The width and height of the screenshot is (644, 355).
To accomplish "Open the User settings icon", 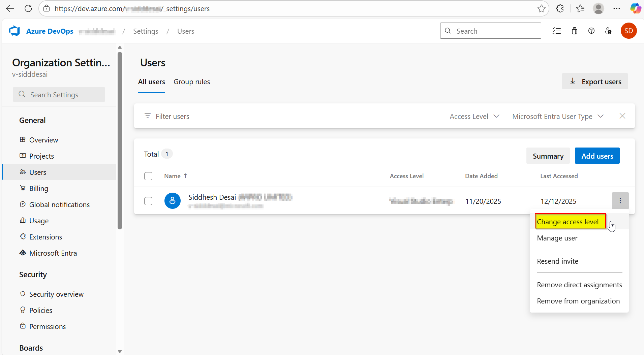I will coord(609,31).
